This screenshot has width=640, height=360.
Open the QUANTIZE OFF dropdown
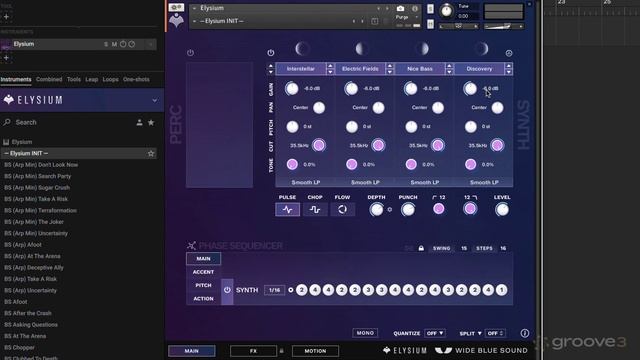pyautogui.click(x=435, y=333)
